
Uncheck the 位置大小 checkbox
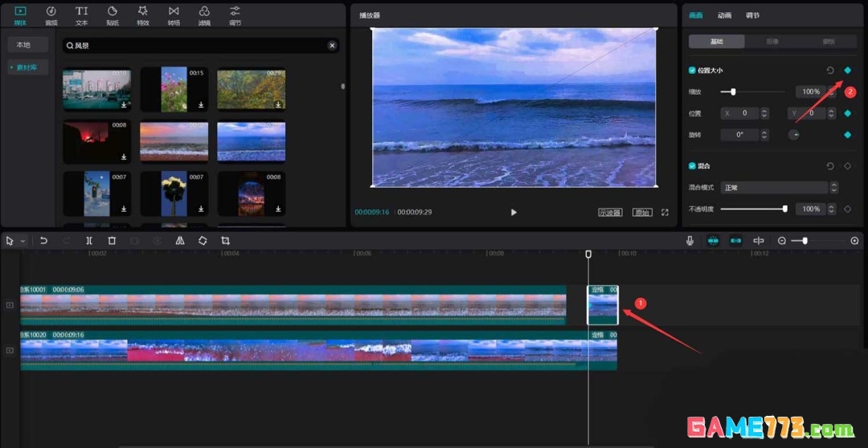[x=692, y=71]
